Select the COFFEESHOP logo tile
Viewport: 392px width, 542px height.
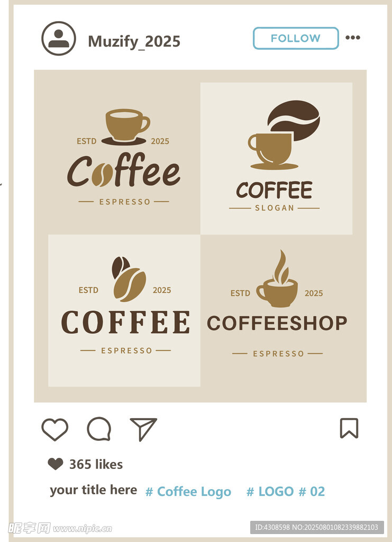point(276,310)
